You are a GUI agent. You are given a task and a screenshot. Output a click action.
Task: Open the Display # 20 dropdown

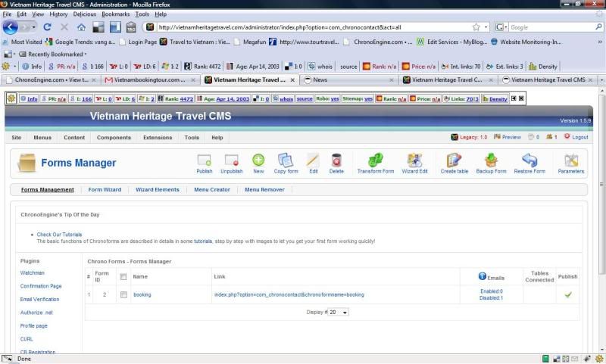(x=338, y=312)
